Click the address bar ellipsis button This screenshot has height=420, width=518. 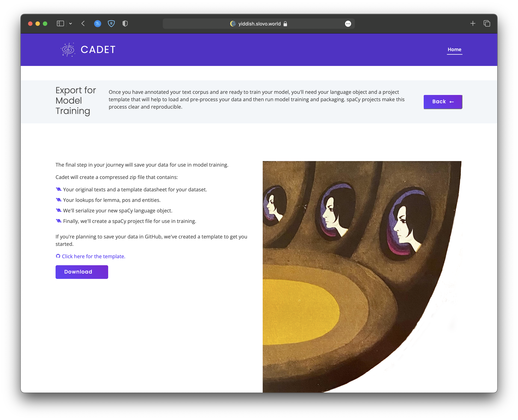point(348,24)
